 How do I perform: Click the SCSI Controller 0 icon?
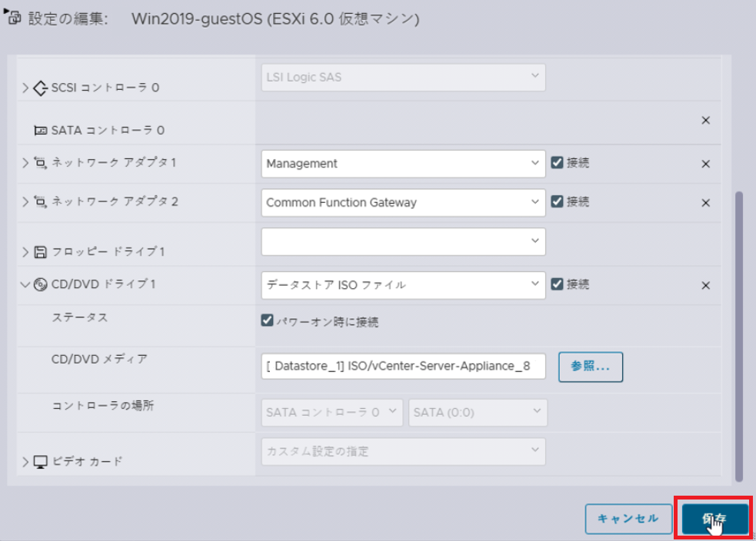coord(41,88)
